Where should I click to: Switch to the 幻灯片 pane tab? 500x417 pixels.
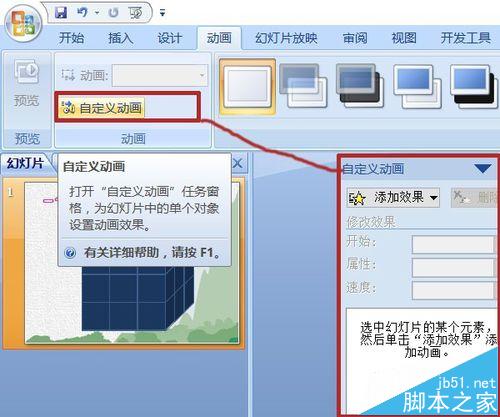click(25, 164)
